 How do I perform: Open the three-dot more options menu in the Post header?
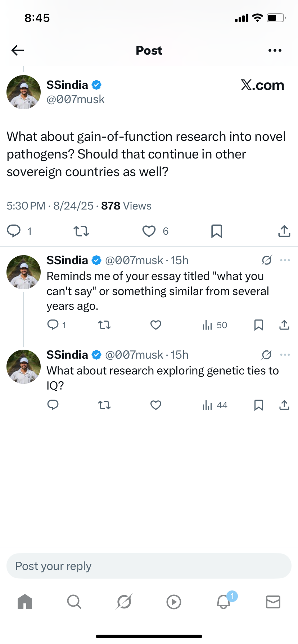click(x=275, y=50)
